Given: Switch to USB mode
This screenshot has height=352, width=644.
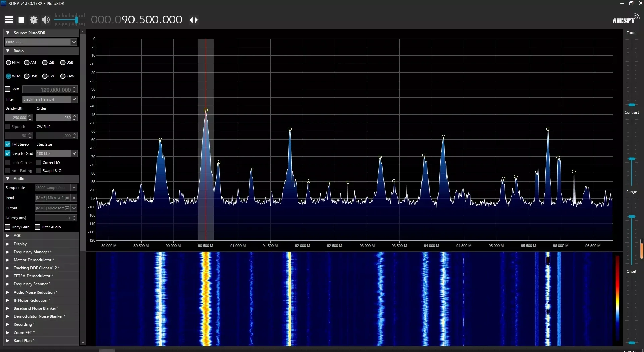Looking at the screenshot, I should click(x=63, y=62).
